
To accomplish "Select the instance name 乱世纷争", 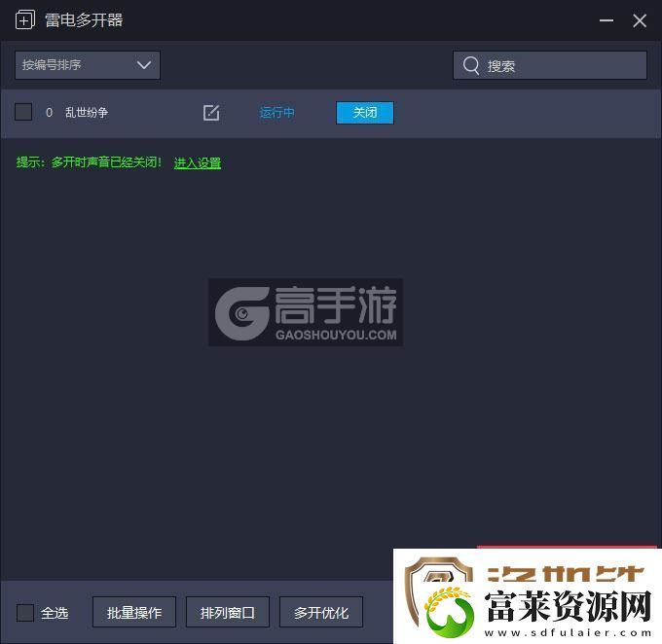I will [x=87, y=112].
